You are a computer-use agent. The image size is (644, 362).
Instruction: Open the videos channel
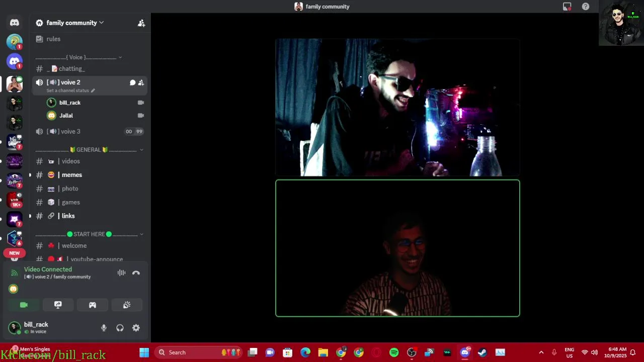coord(70,161)
